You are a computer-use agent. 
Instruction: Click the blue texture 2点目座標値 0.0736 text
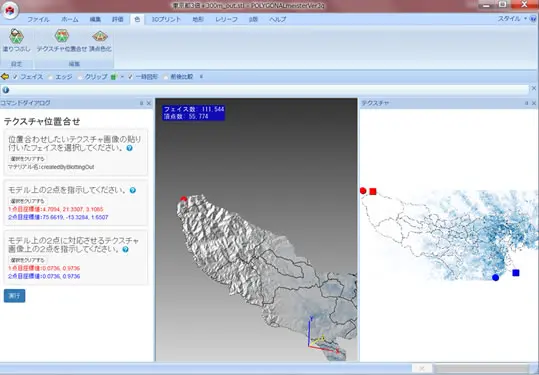pos(44,276)
